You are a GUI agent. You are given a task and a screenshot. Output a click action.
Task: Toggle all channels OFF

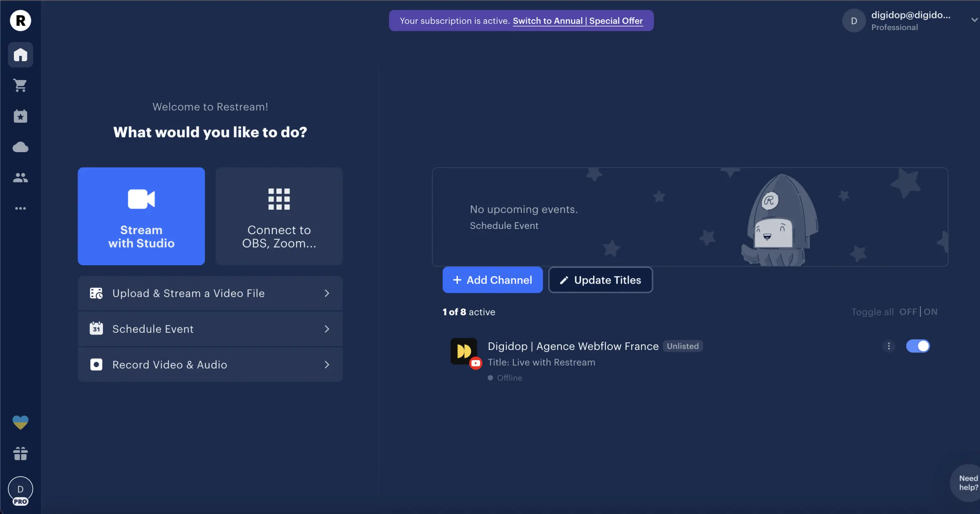(908, 312)
